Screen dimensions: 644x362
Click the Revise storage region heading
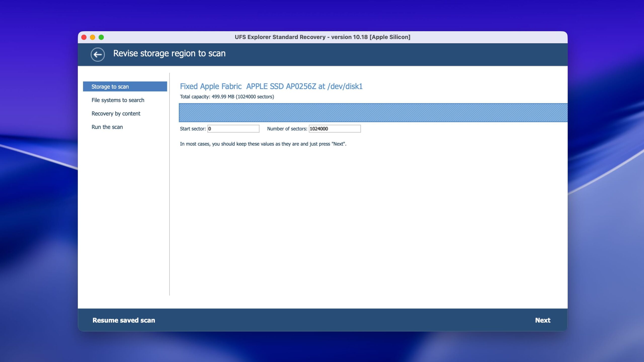pos(169,53)
